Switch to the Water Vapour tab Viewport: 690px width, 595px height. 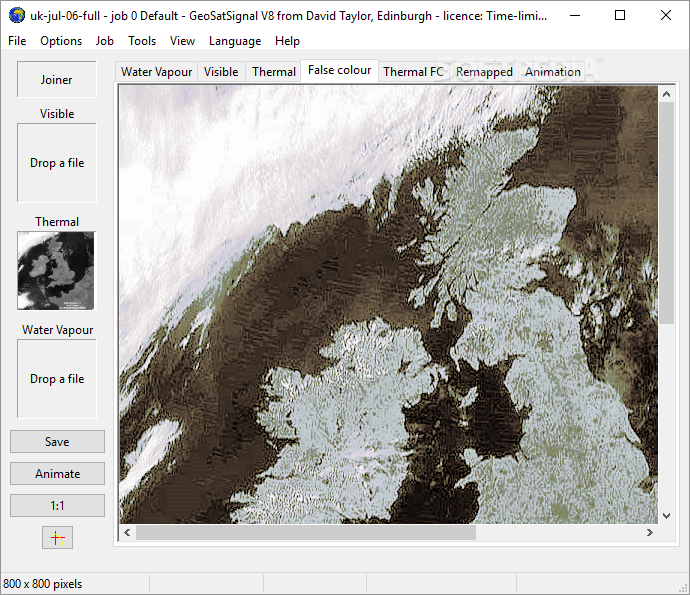coord(157,72)
